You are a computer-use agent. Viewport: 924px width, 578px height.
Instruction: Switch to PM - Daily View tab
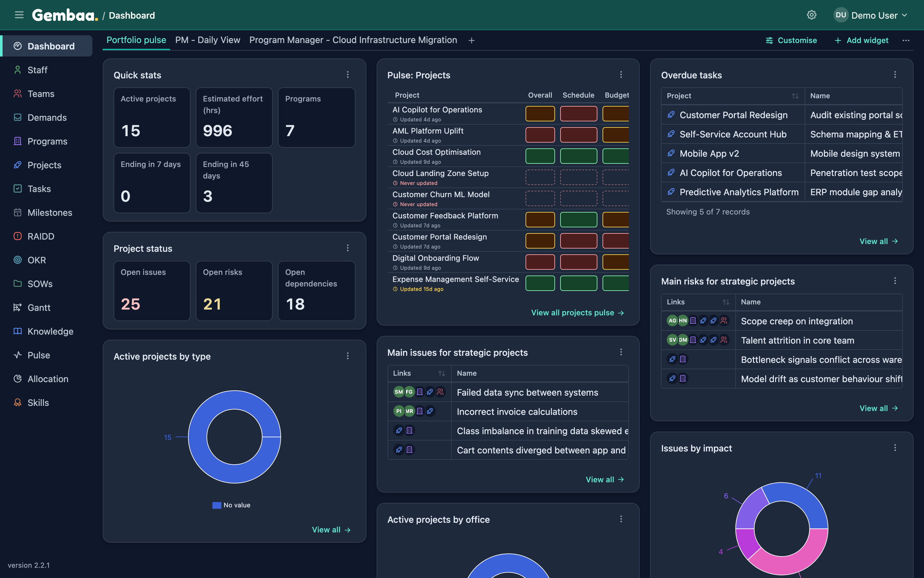tap(207, 40)
